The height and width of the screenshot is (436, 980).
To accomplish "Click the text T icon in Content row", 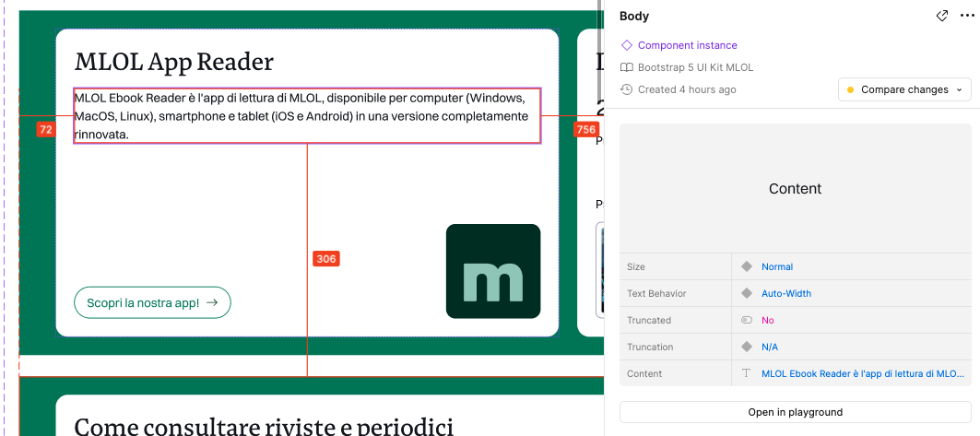I will (x=747, y=373).
